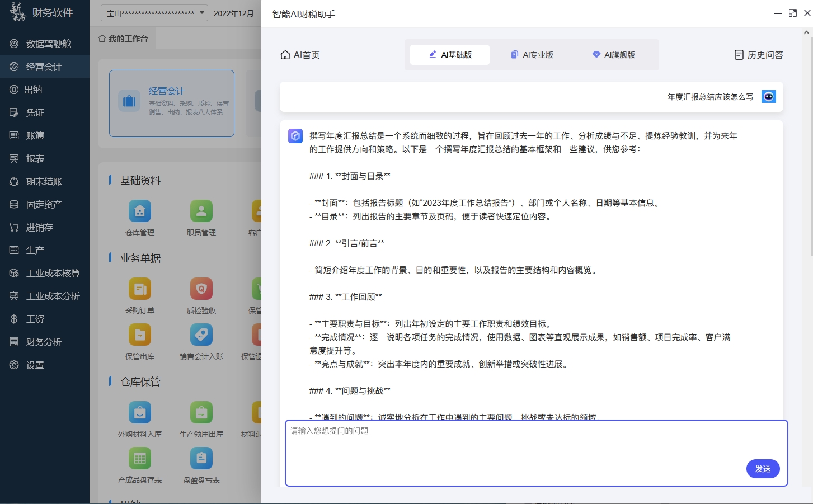This screenshot has height=504, width=813.
Task: Click 进销存 cart icon in sidebar
Action: click(14, 227)
